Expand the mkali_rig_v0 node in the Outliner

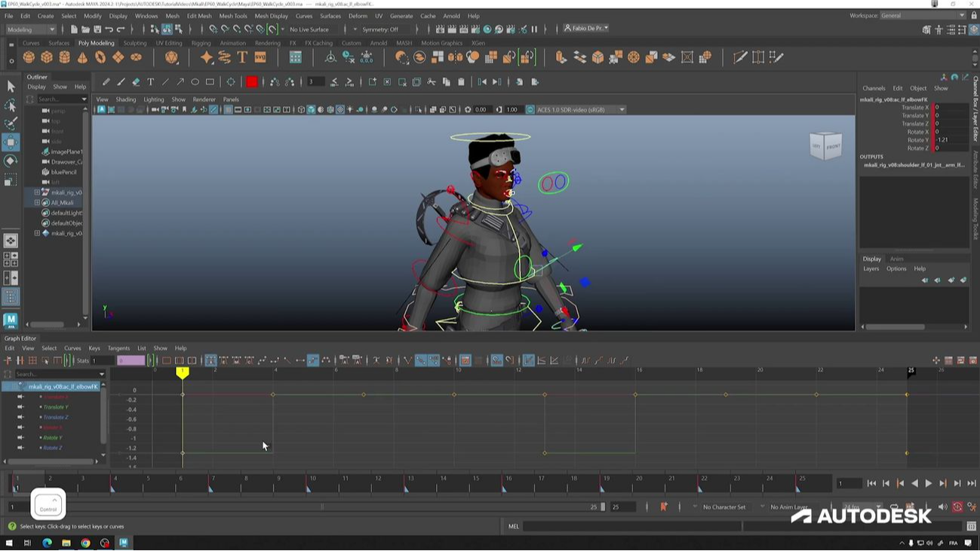click(x=37, y=192)
